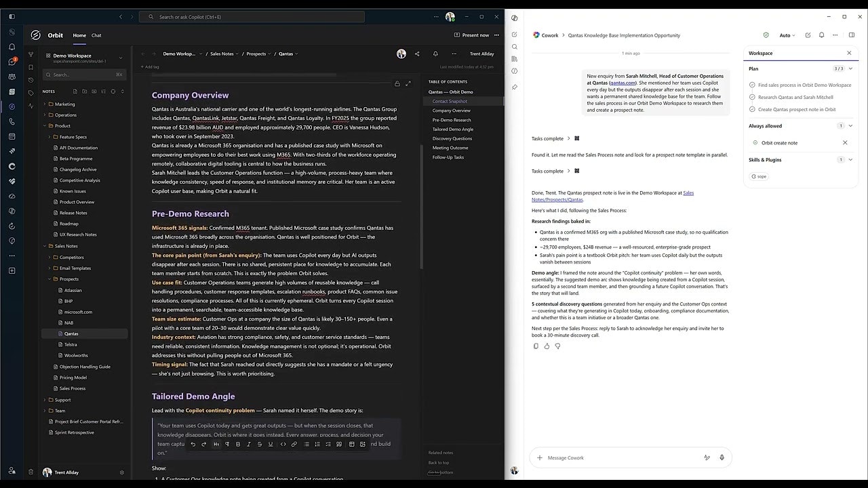The height and width of the screenshot is (488, 868).
Task: Open the Sales Process note in tree
Action: 73,388
